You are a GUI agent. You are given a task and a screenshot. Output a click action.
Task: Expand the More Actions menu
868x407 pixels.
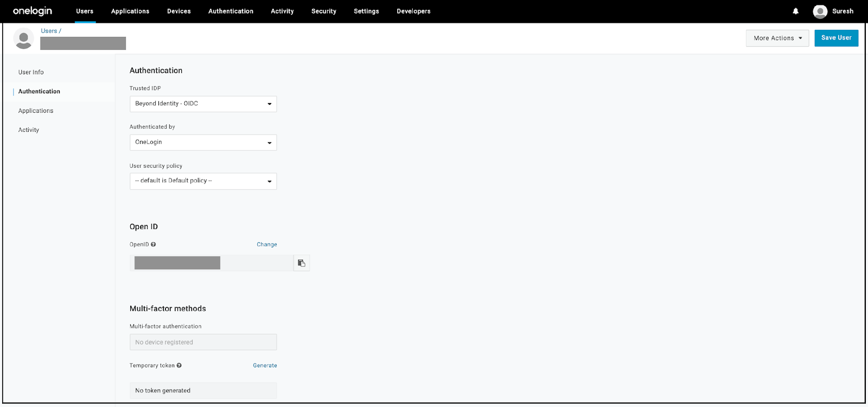777,38
